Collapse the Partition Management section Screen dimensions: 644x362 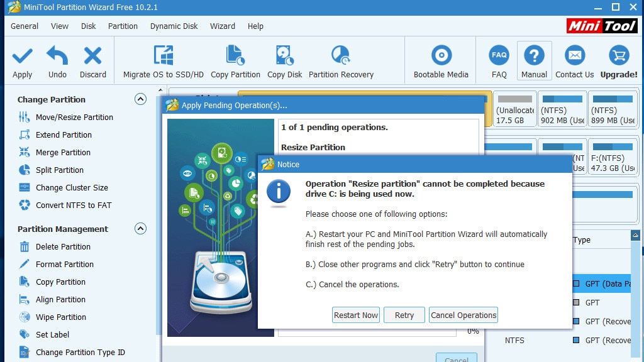coord(140,229)
